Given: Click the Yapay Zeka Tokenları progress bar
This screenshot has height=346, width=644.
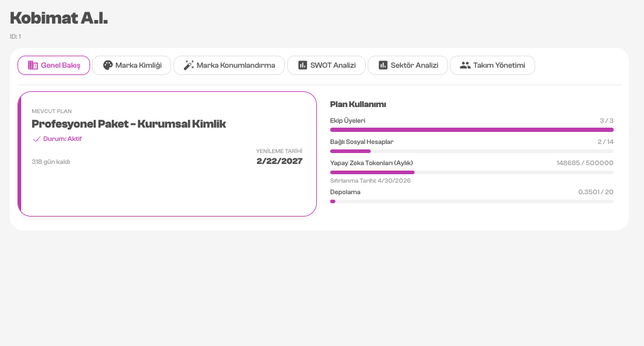Looking at the screenshot, I should click(472, 172).
